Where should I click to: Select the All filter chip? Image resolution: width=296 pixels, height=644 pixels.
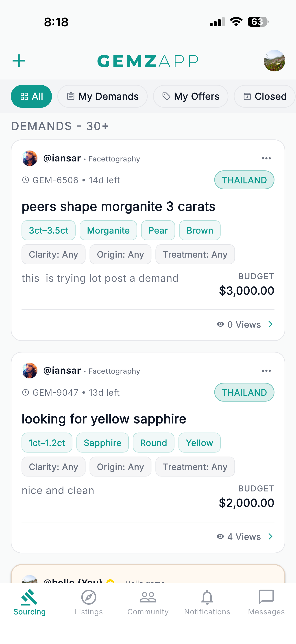(31, 96)
